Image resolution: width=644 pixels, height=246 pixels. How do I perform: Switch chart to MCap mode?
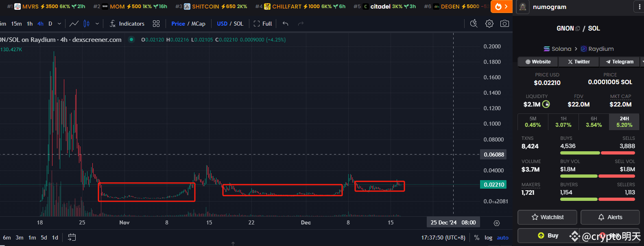199,24
